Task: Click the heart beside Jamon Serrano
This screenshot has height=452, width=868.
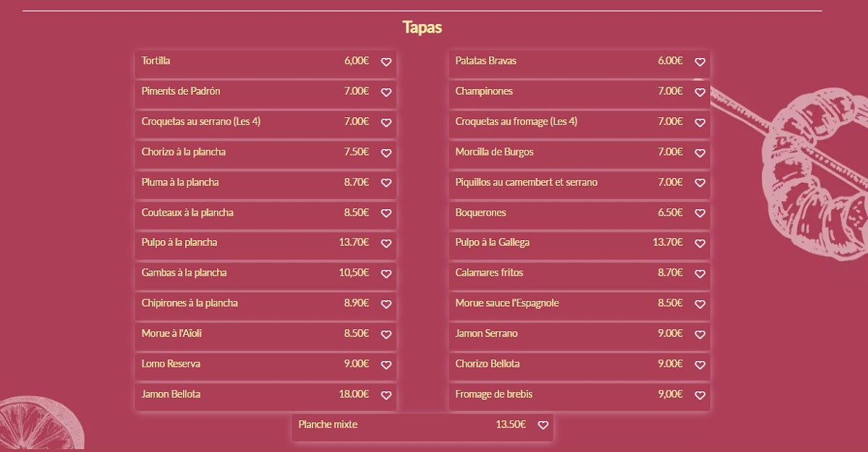Action: click(x=700, y=335)
